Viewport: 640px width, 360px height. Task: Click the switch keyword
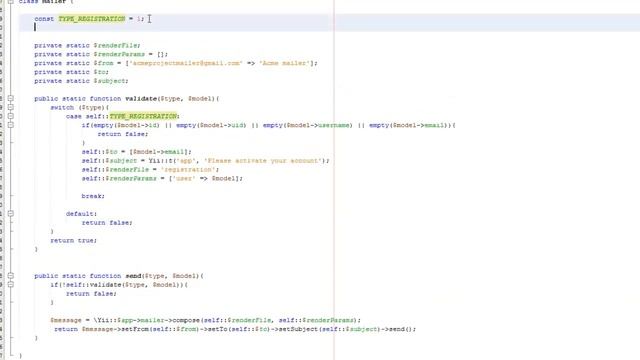[62, 107]
